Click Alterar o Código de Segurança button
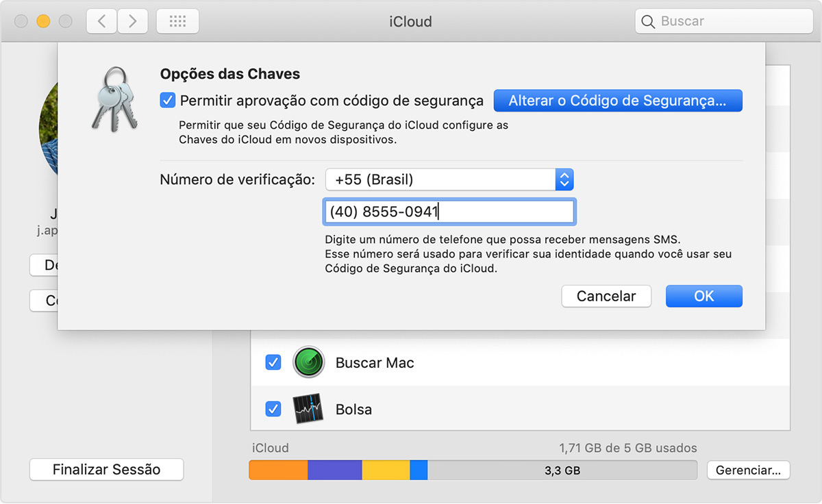 (x=617, y=101)
